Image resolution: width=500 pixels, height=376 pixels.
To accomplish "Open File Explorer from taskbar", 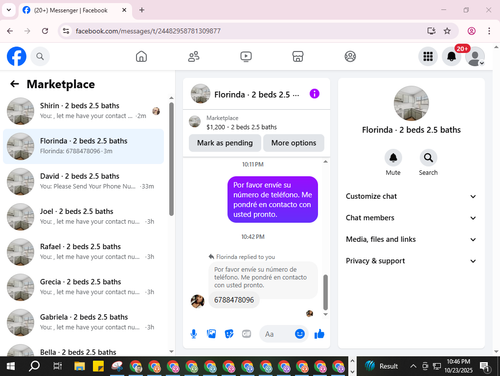I will 80,366.
